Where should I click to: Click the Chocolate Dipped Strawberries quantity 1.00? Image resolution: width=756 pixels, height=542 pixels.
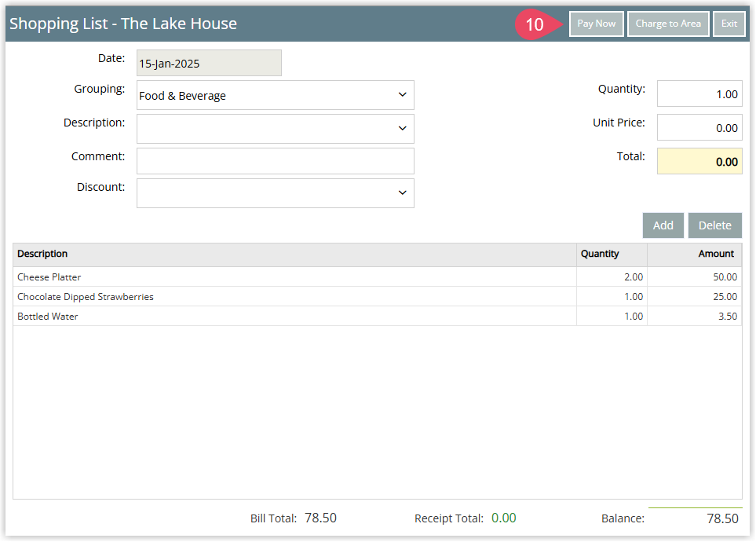[634, 297]
